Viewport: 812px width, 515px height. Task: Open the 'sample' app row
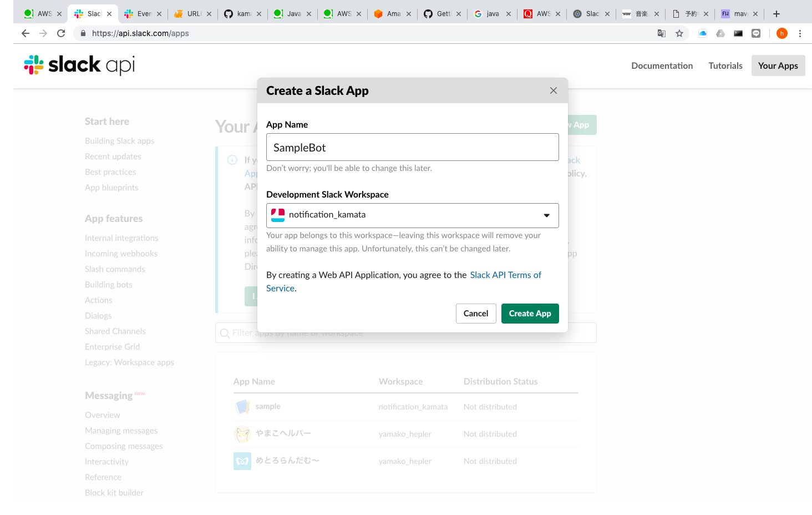405,407
